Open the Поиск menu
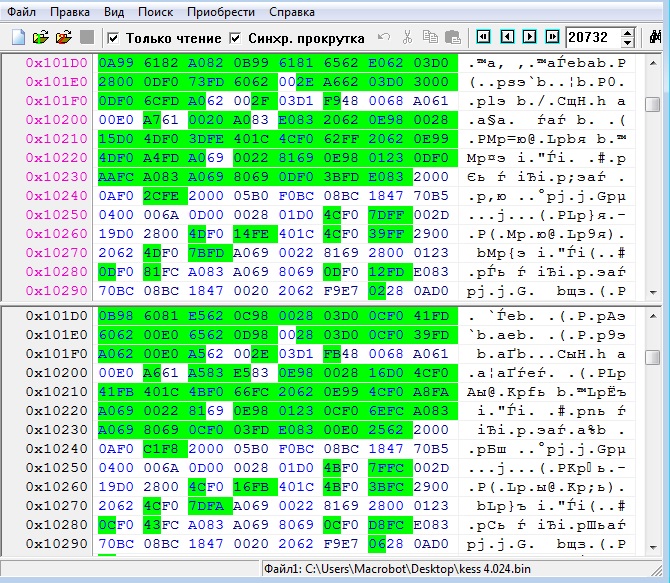 tap(155, 12)
